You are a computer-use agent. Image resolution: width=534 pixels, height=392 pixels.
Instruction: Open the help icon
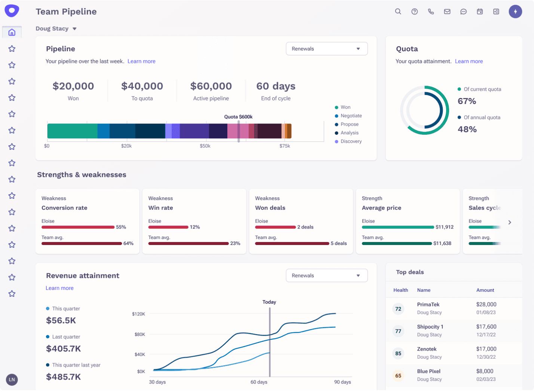click(414, 12)
